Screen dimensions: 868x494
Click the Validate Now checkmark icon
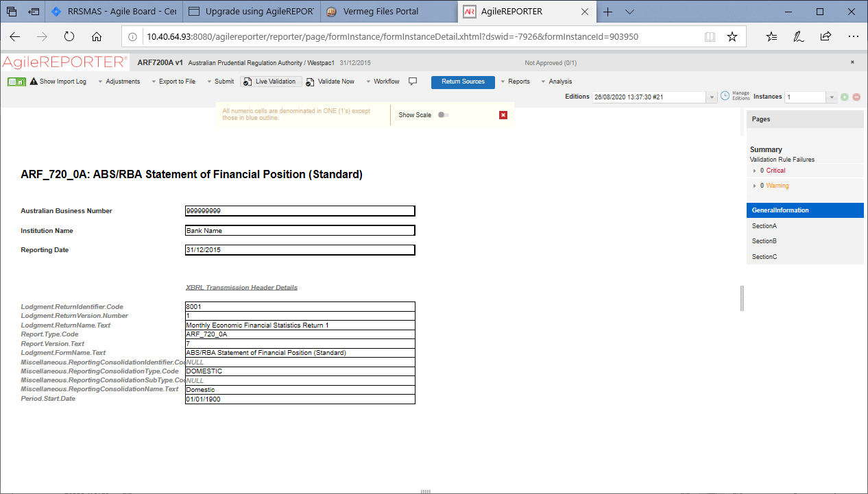(311, 81)
